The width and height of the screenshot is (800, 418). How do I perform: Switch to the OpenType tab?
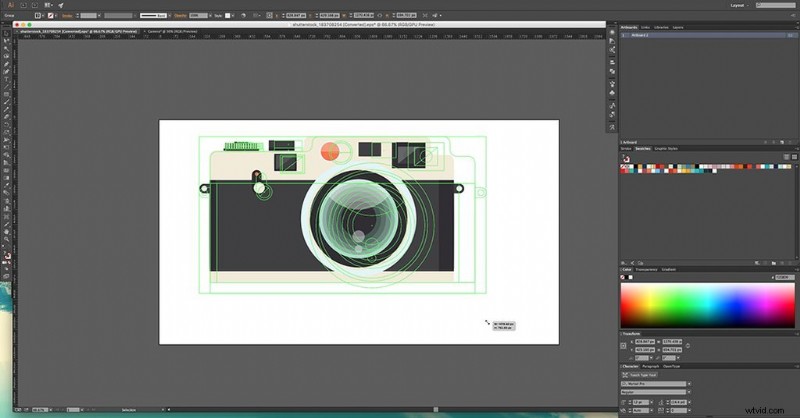(671, 366)
